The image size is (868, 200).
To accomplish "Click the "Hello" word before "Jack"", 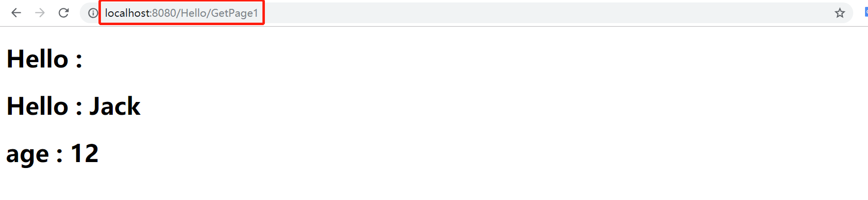I will point(37,106).
